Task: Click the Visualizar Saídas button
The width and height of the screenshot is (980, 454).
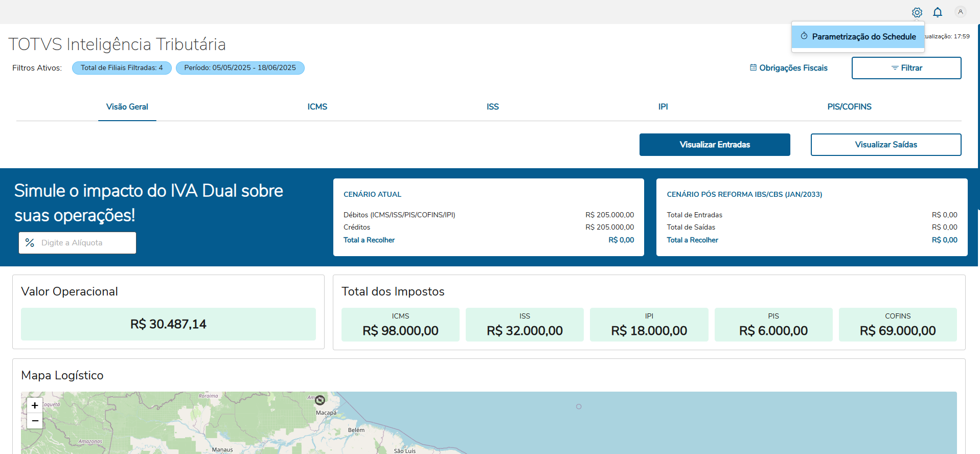Action: click(x=886, y=145)
